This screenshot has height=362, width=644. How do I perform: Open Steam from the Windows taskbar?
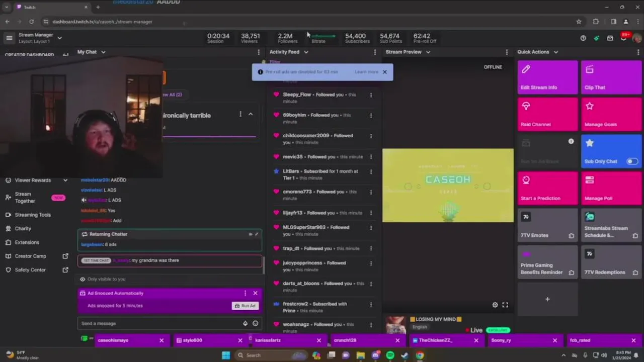(x=405, y=355)
